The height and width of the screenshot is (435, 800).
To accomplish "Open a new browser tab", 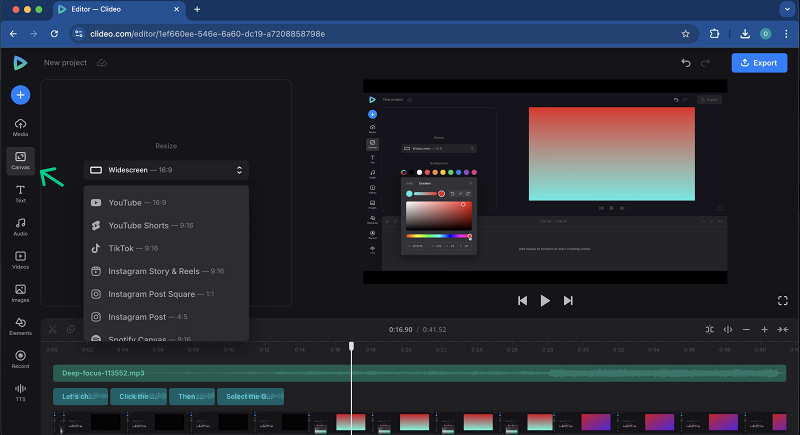I will tap(197, 9).
